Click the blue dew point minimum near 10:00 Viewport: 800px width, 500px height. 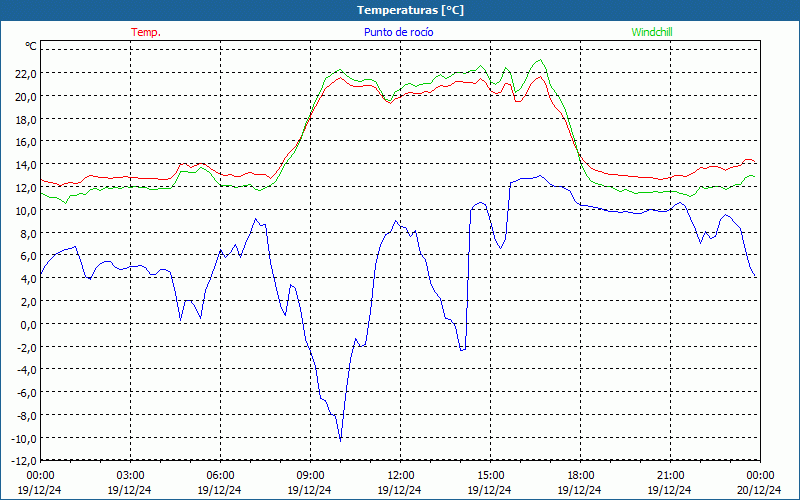point(340,439)
